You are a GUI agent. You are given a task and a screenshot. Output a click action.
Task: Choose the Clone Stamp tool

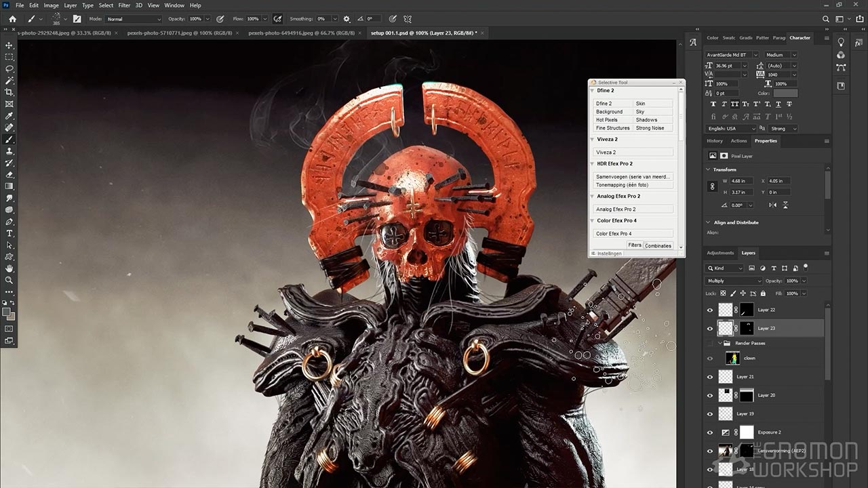(x=9, y=151)
